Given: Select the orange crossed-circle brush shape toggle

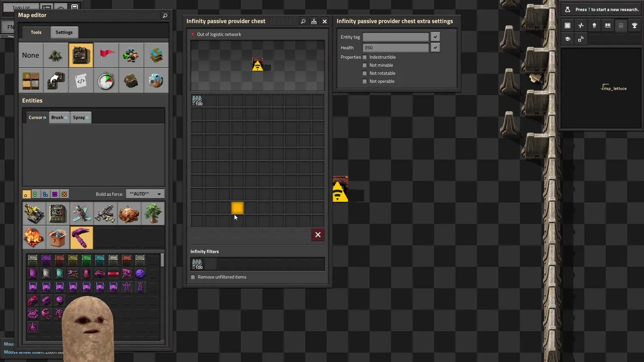Looking at the screenshot, I should (x=64, y=194).
